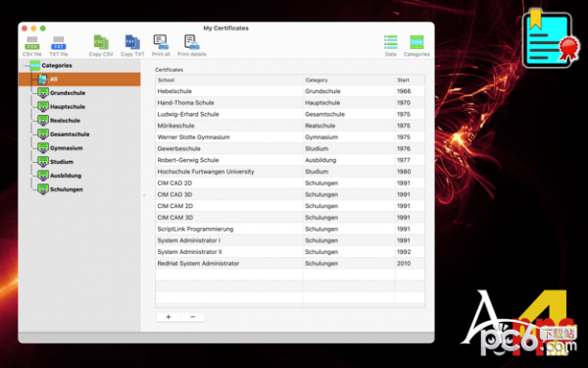The image size is (588, 368).
Task: Click the Copy TXT toolbar icon
Action: 132,42
